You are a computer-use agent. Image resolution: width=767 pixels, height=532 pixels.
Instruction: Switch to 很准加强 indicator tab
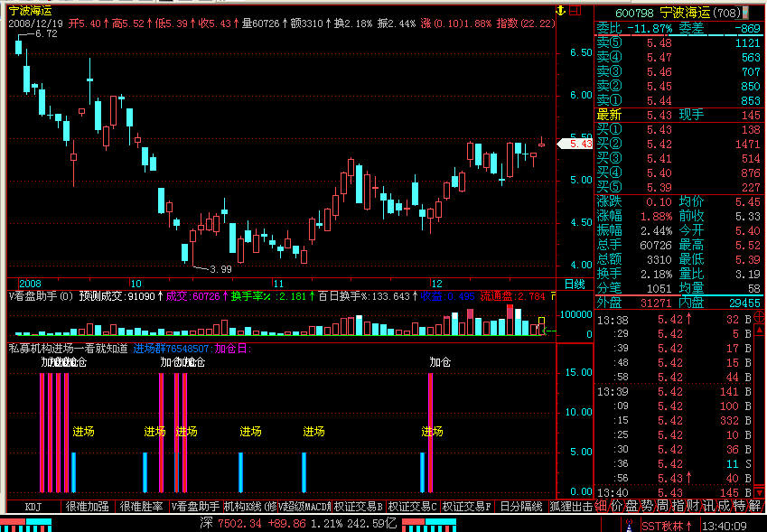point(87,506)
